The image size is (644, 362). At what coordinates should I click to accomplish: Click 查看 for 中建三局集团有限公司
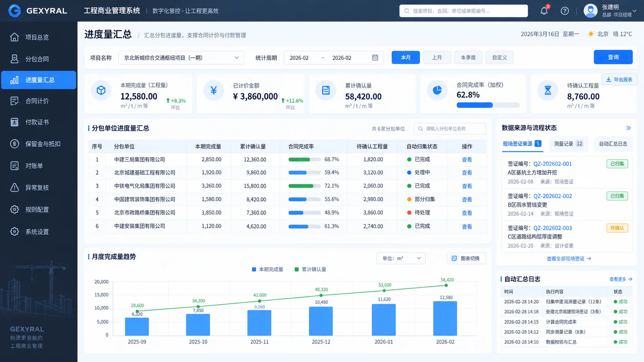click(467, 160)
